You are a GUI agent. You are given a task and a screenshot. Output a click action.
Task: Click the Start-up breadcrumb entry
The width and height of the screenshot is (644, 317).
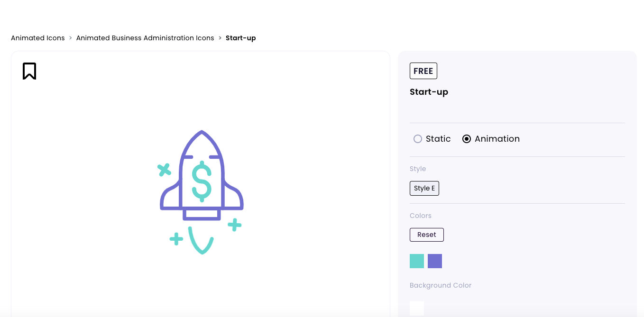click(x=241, y=38)
